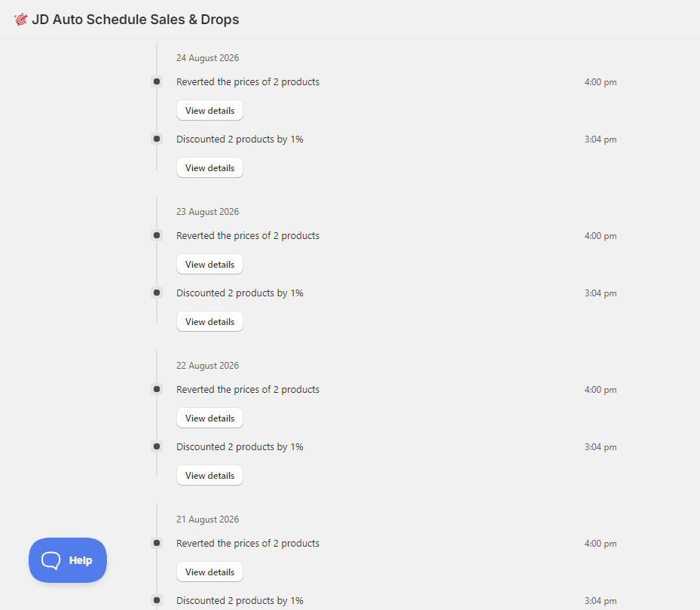Open the Help chat bubble
Image resolution: width=700 pixels, height=610 pixels.
(x=68, y=560)
